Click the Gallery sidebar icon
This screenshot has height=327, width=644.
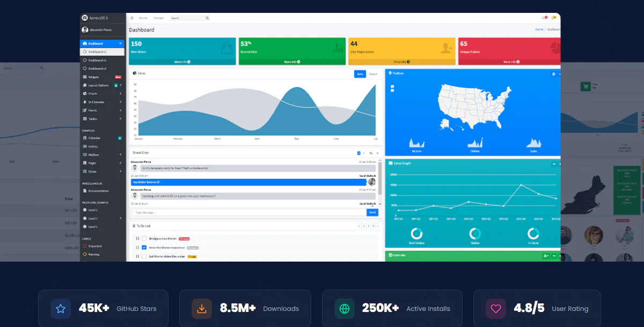[84, 146]
